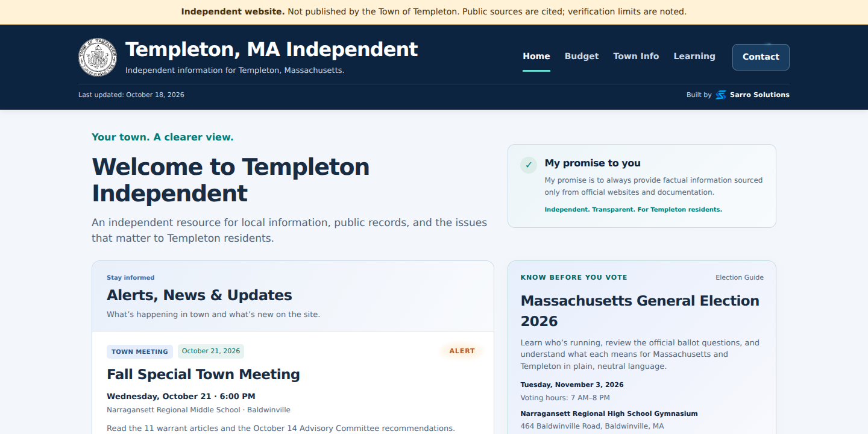Click Narragansett Regional High School Gymnasium text

[x=609, y=414]
